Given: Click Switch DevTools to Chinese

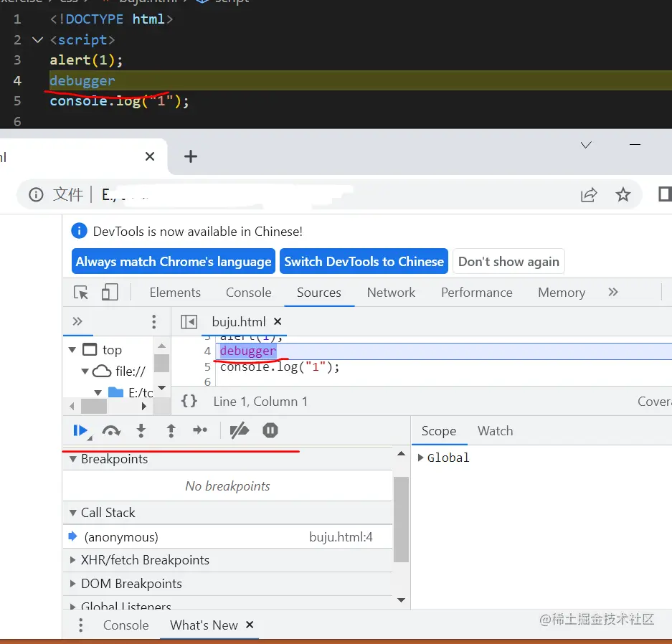Looking at the screenshot, I should coord(364,261).
